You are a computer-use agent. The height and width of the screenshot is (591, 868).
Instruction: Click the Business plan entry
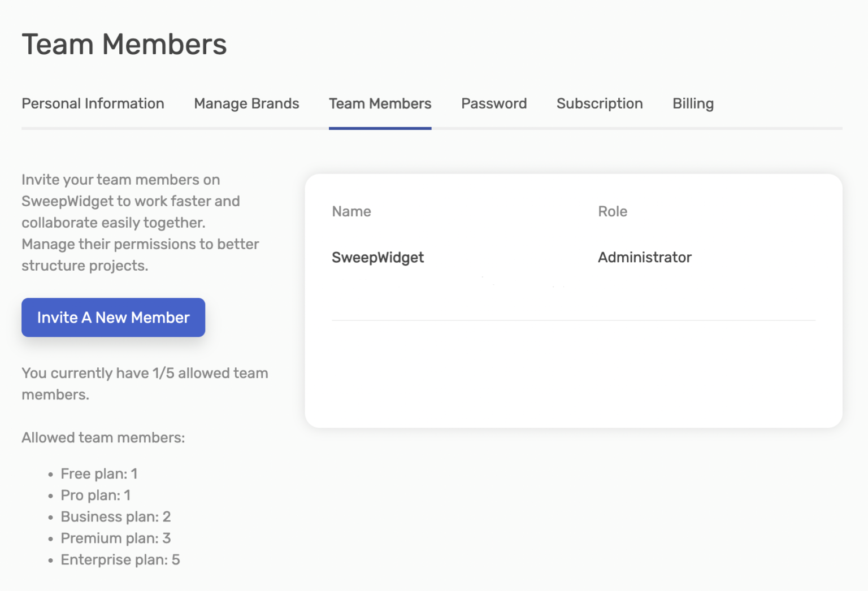(115, 516)
